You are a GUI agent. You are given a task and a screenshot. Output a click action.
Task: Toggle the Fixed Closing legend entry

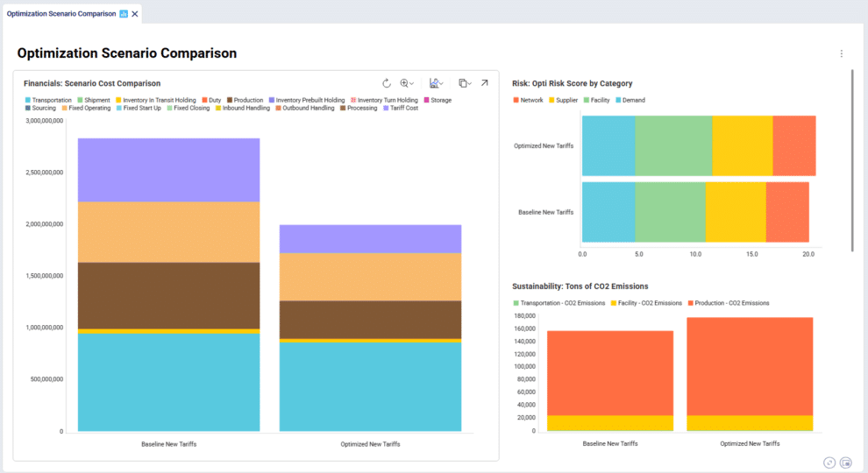189,108
